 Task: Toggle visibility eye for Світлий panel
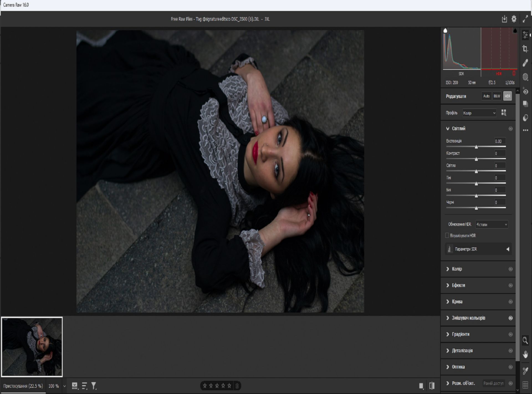tap(511, 129)
